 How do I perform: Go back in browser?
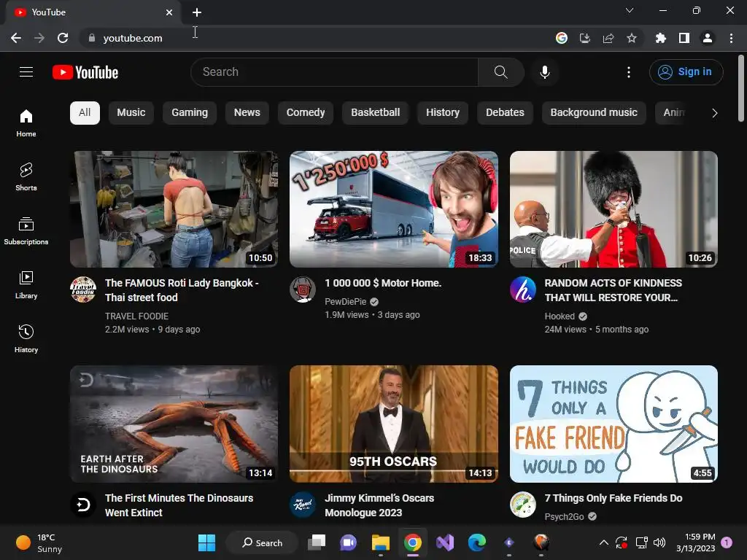[x=16, y=38]
